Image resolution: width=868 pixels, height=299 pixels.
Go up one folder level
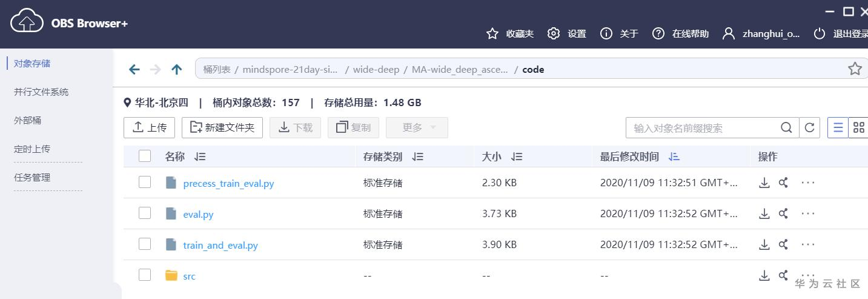point(177,70)
